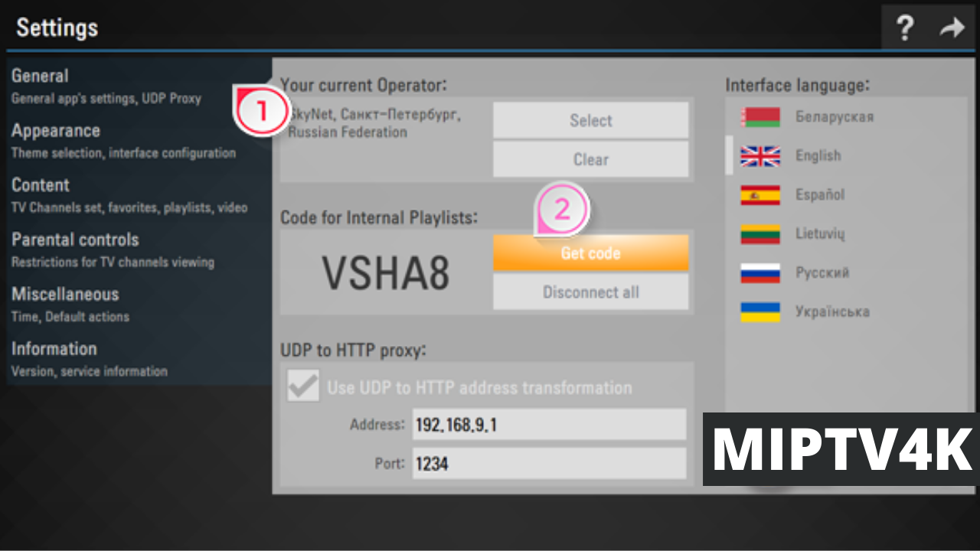Select the United Kingdom flag icon
The height and width of the screenshot is (551, 980).
(x=760, y=156)
